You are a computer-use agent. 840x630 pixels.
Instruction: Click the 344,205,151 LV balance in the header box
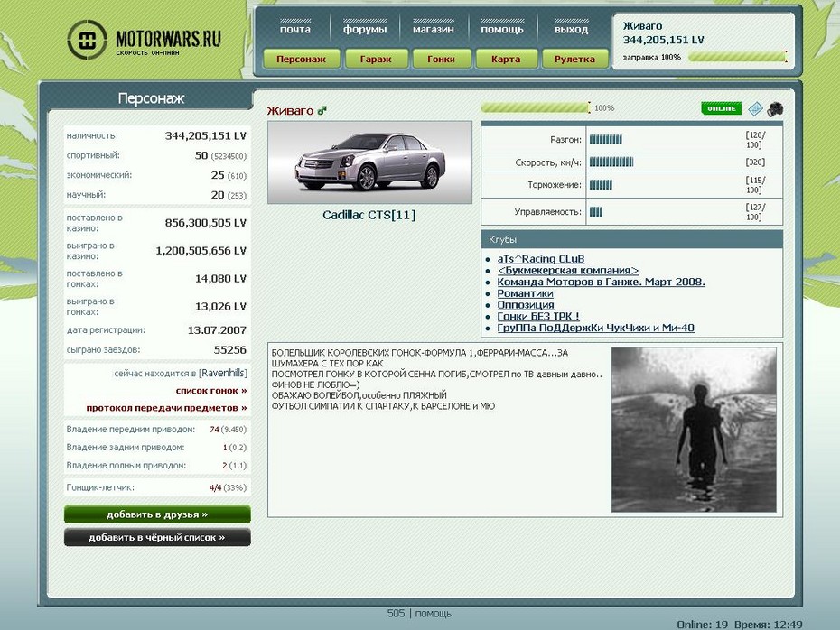point(663,40)
